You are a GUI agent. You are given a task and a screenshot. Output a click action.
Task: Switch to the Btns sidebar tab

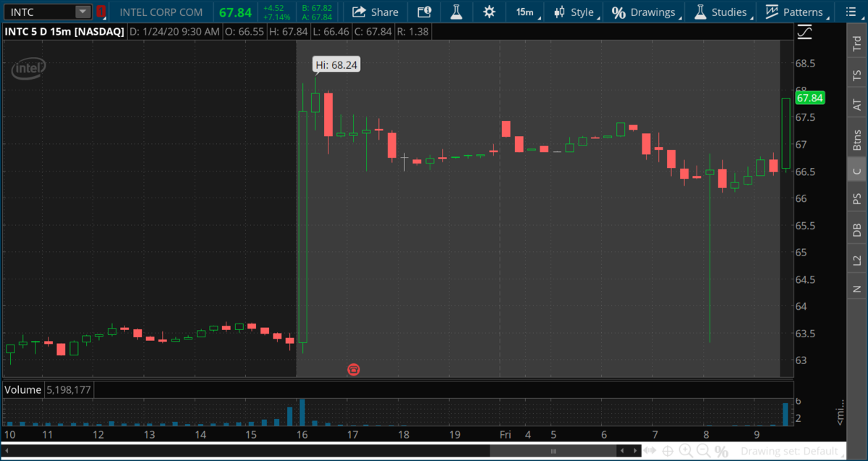tap(857, 139)
